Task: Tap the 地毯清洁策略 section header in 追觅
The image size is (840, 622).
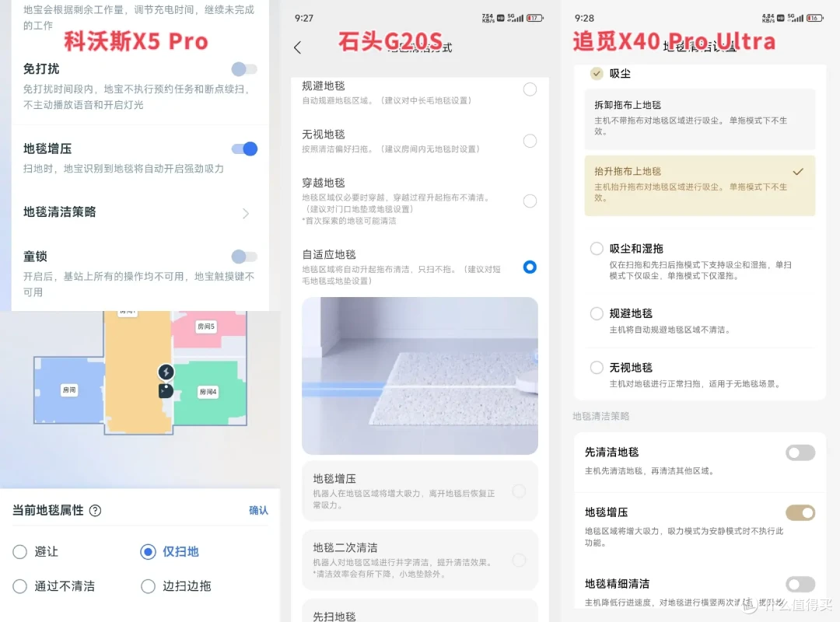Action: [x=600, y=416]
